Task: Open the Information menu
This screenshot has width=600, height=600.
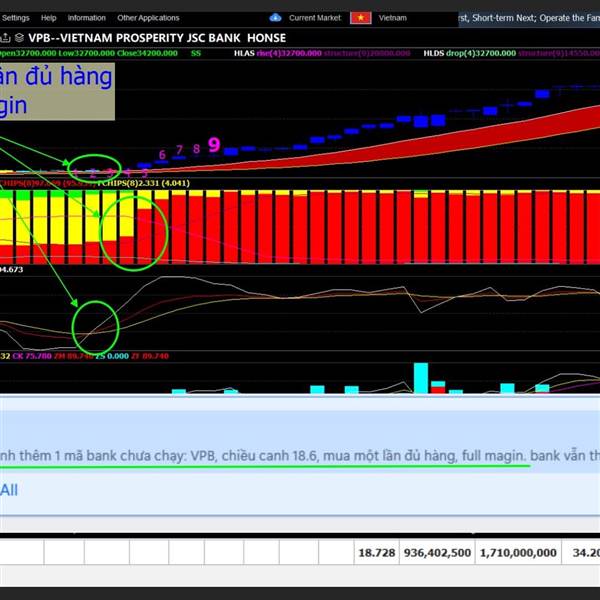Action: [86, 18]
